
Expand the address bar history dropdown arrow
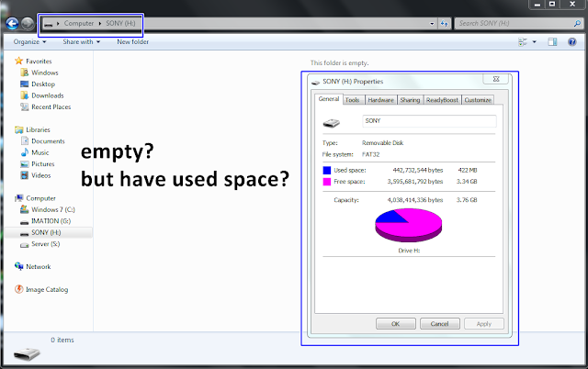click(x=432, y=24)
